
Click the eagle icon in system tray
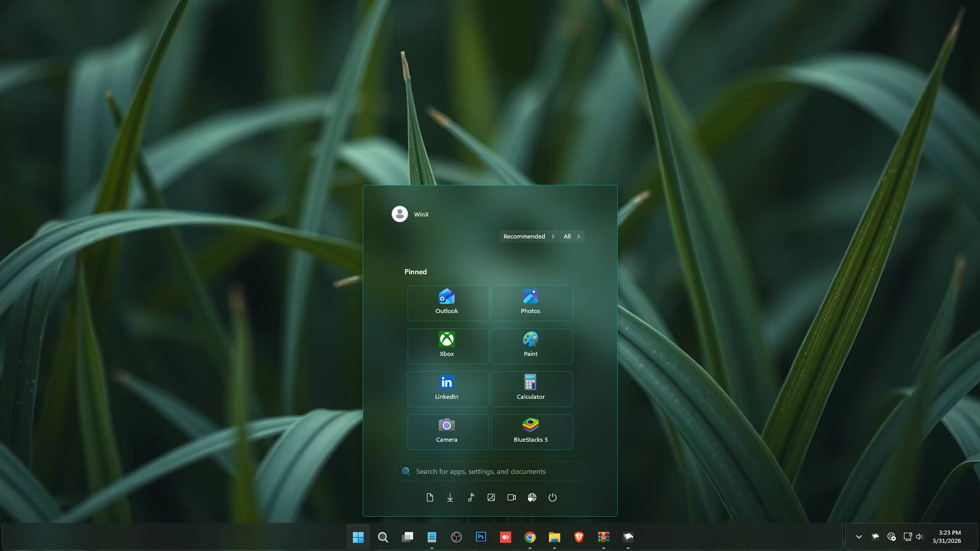875,537
